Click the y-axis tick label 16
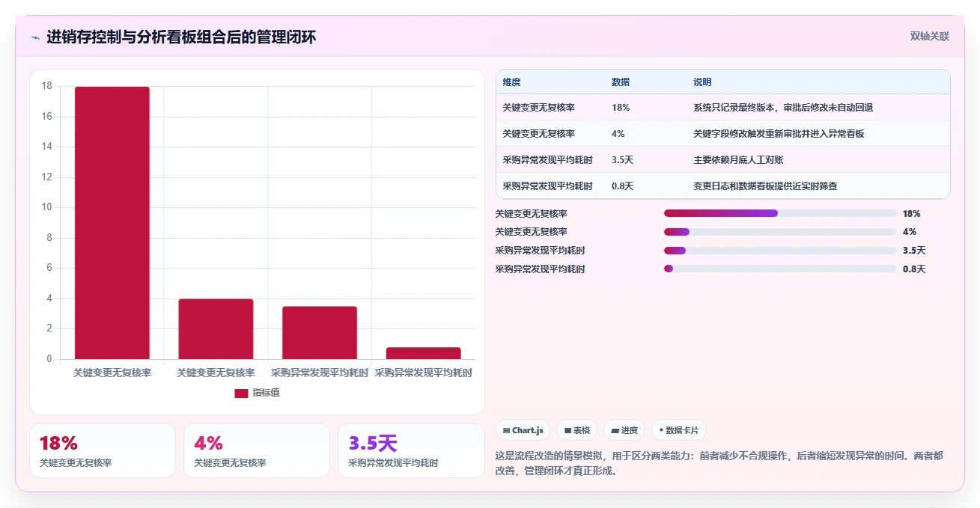Screen dimensions: 980x508 pyautogui.click(x=47, y=117)
